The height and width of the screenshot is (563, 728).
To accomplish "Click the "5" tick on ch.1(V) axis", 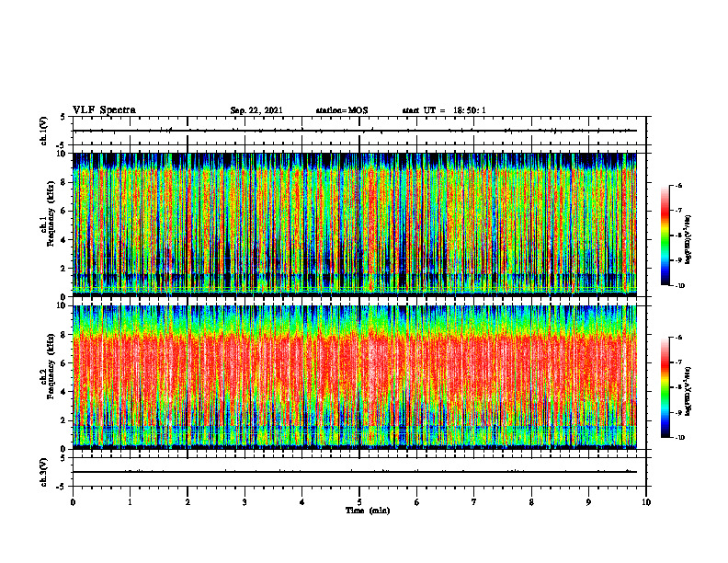I will [63, 117].
